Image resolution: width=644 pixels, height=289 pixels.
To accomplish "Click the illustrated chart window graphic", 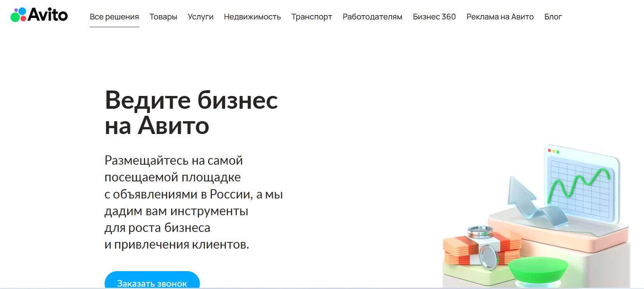I will 582,185.
